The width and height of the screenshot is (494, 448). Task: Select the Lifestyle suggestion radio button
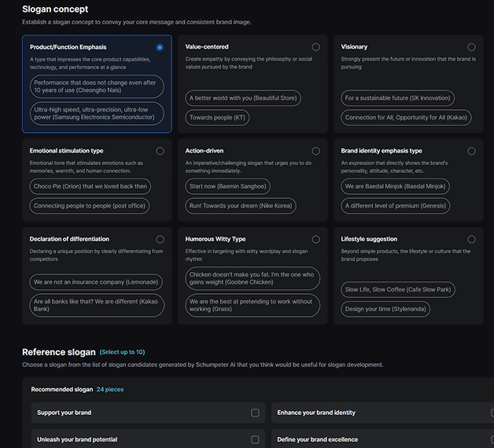pyautogui.click(x=471, y=239)
